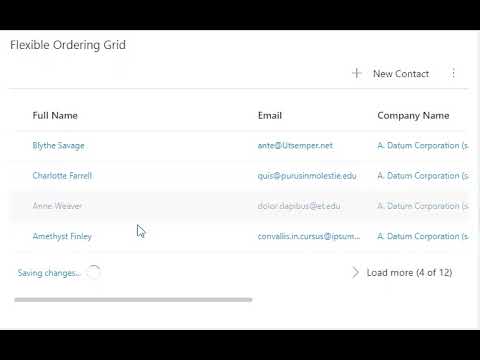This screenshot has width=480, height=360.
Task: Open the Blythe Savage contact link
Action: point(58,146)
